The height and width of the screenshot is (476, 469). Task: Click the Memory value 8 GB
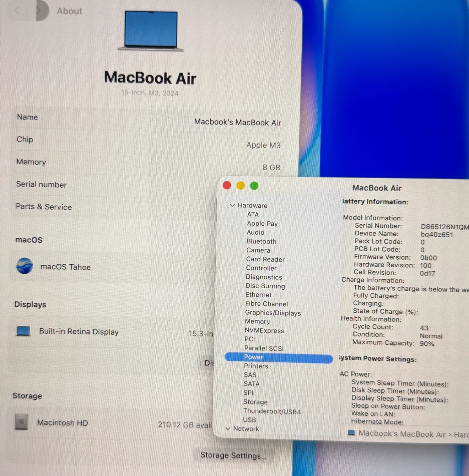click(x=271, y=167)
